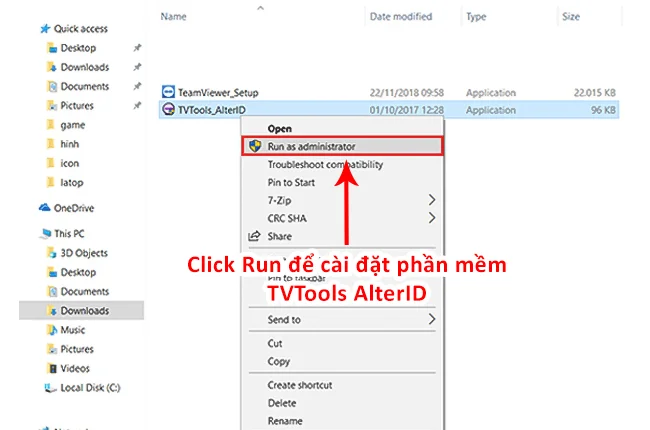The height and width of the screenshot is (430, 650).
Task: Expand the CRC SHA submenu arrow
Action: click(432, 218)
